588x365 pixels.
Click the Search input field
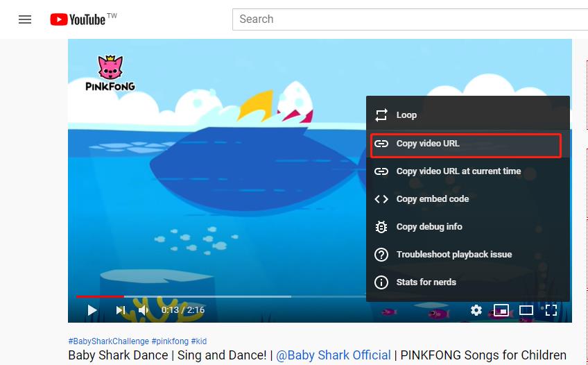pos(410,19)
